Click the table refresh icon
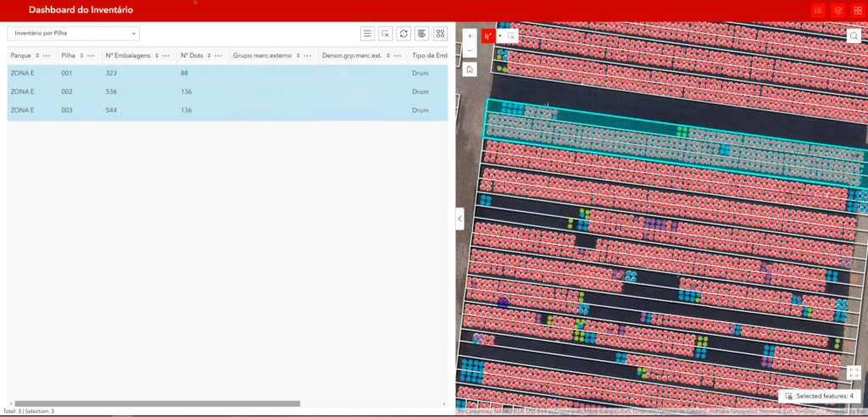Screen dimensions: 868x417 pos(403,34)
